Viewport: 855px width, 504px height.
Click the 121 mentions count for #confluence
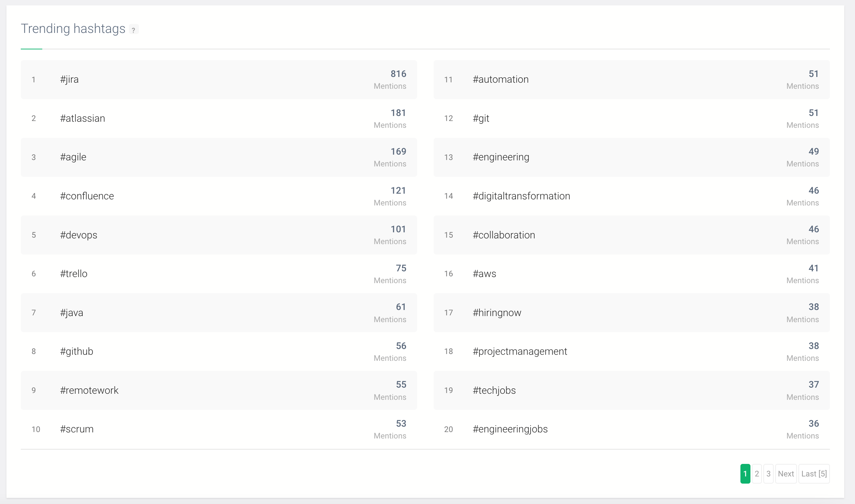[398, 190]
